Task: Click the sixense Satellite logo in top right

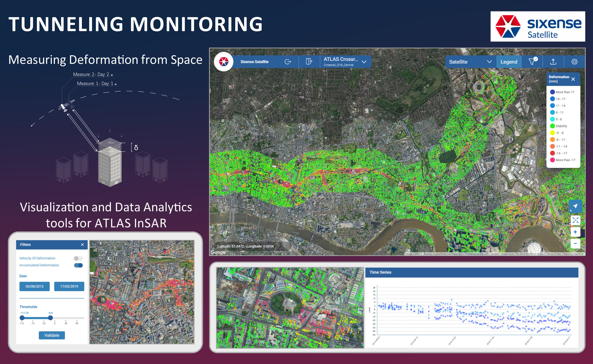Action: (x=538, y=26)
